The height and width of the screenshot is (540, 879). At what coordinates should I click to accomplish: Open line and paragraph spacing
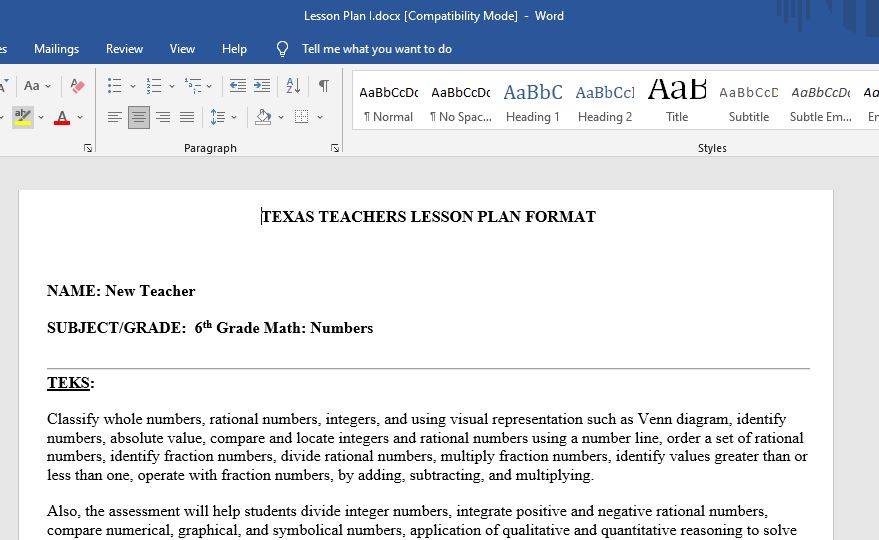[218, 117]
